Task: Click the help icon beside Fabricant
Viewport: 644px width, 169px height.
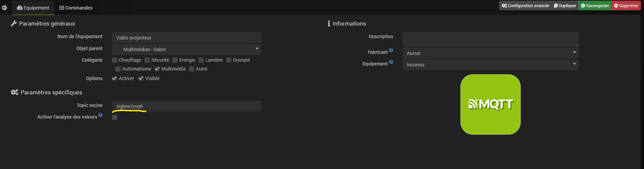Action: (391, 50)
